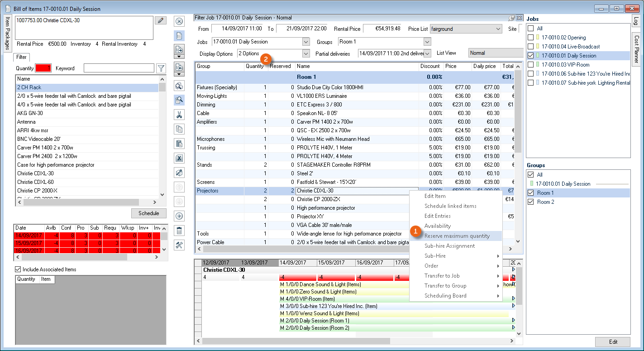644x351 pixels.
Task: Expand the Groups Room 1 dropdown
Action: coord(427,42)
